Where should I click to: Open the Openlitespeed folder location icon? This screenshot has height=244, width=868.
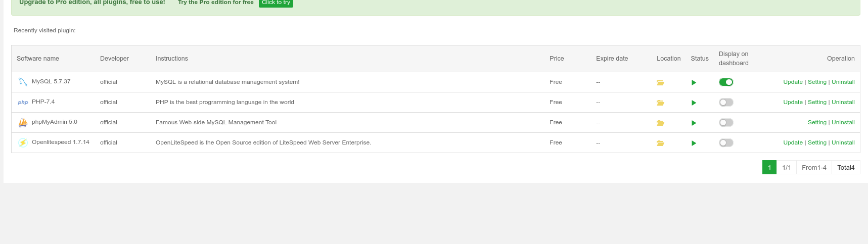pos(660,143)
